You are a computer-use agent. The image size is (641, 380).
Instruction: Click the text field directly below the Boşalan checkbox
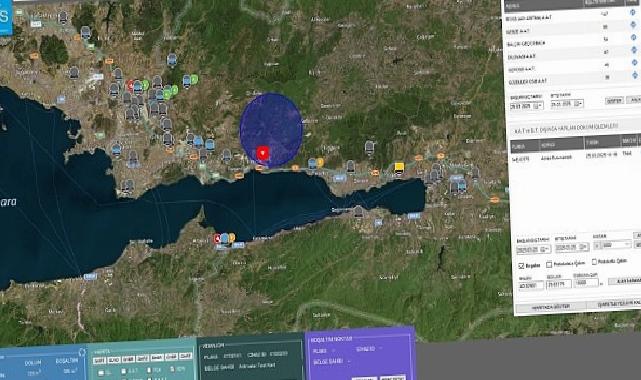pyautogui.click(x=531, y=286)
